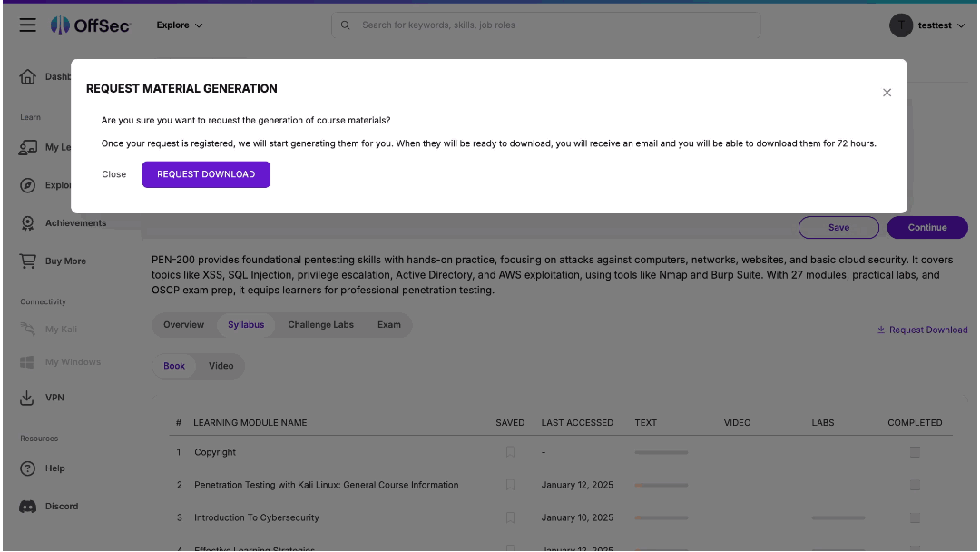Click the Copyright text progress bar
The image size is (980, 552).
tap(661, 453)
